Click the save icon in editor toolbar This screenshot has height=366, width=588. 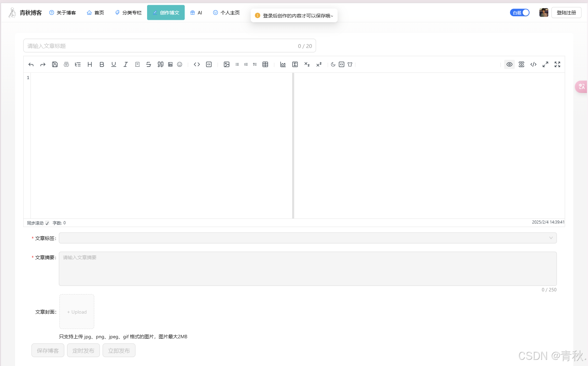[55, 64]
